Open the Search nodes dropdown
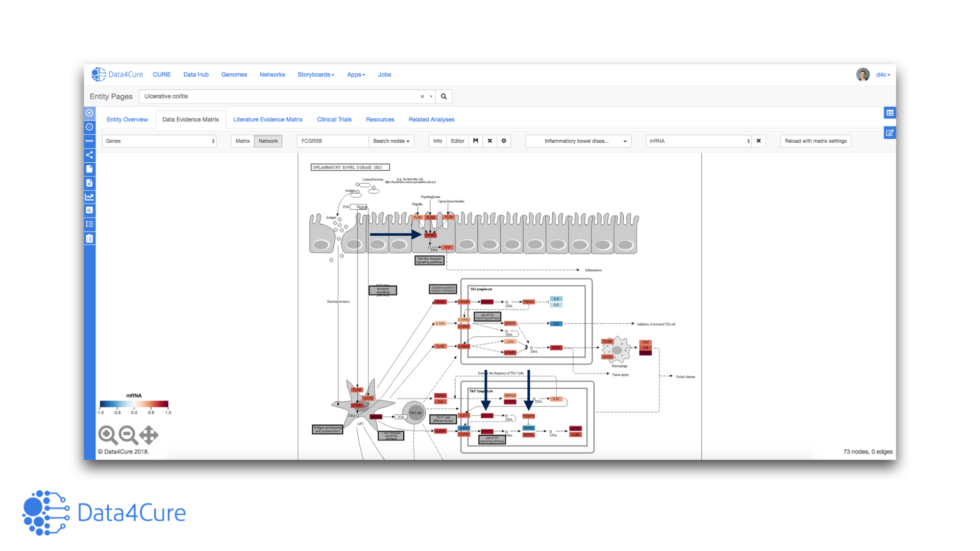980x551 pixels. click(391, 141)
